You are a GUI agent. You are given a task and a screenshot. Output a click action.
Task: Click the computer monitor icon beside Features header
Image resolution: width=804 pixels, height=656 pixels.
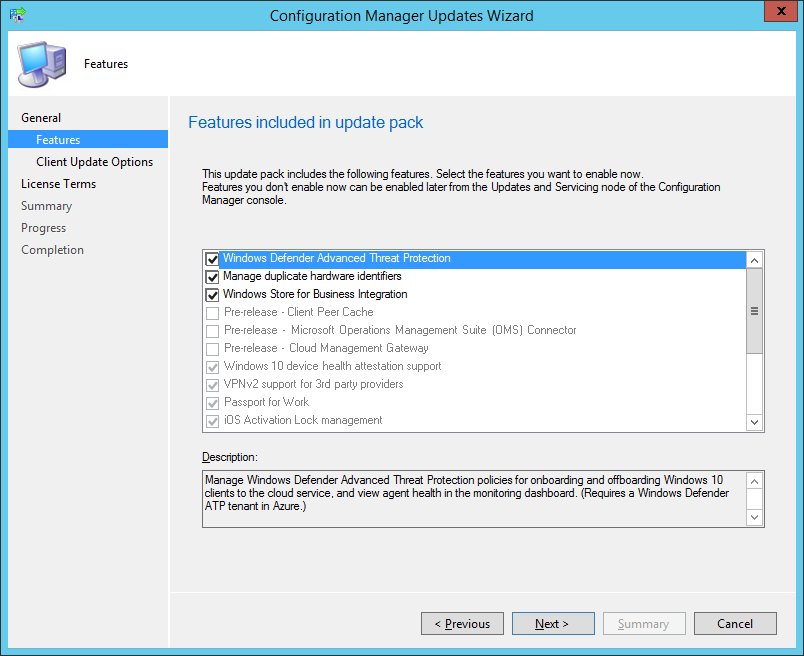43,64
